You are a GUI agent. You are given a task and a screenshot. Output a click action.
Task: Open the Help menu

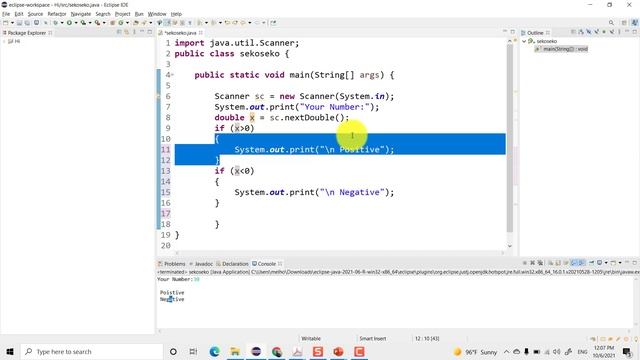[176, 14]
